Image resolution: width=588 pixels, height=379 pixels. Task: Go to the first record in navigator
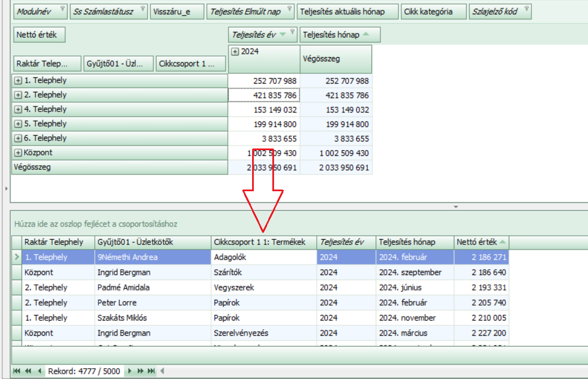pos(16,371)
